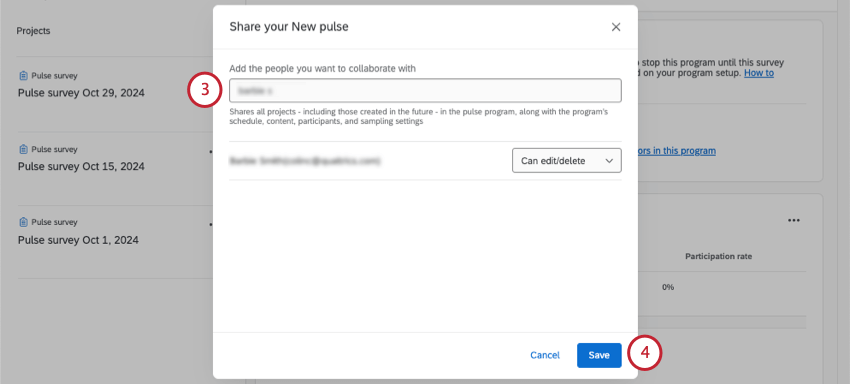The height and width of the screenshot is (384, 850).
Task: Click the Projects sidebar heading
Action: 33,31
